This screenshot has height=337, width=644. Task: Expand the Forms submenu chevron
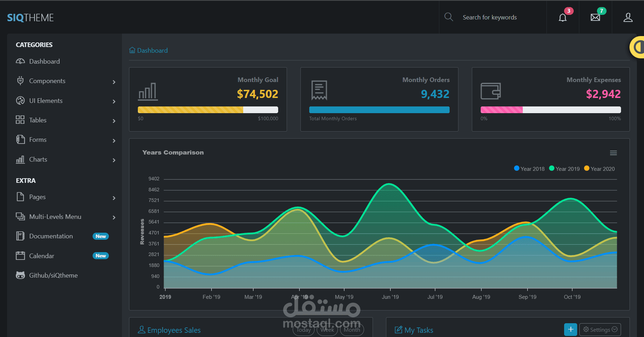point(114,141)
